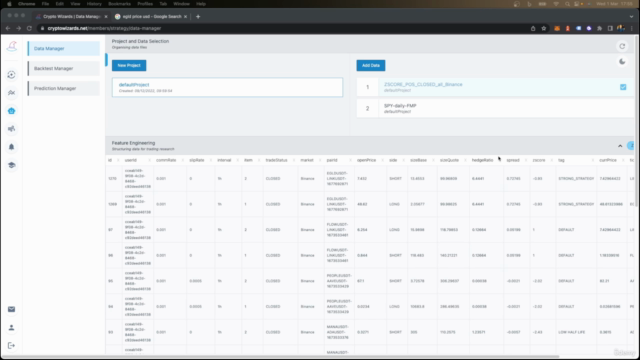Remove the tag column using its x icon
The image size is (640, 360).
[593, 160]
